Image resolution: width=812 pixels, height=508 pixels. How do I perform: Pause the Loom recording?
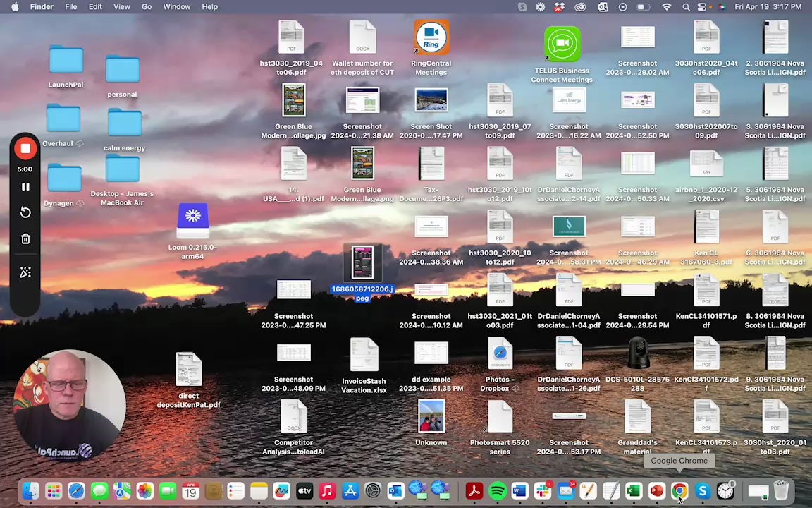point(25,187)
